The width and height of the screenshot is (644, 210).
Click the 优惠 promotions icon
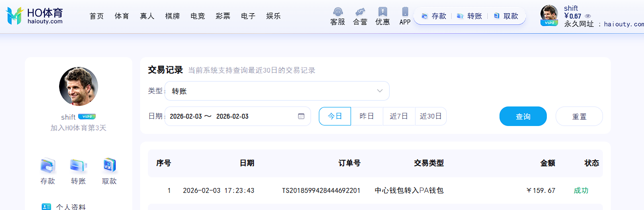click(x=383, y=12)
